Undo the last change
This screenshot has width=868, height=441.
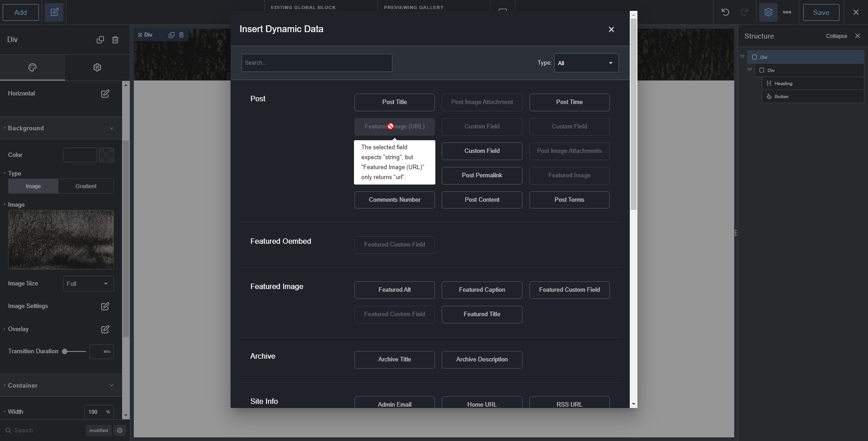(726, 12)
